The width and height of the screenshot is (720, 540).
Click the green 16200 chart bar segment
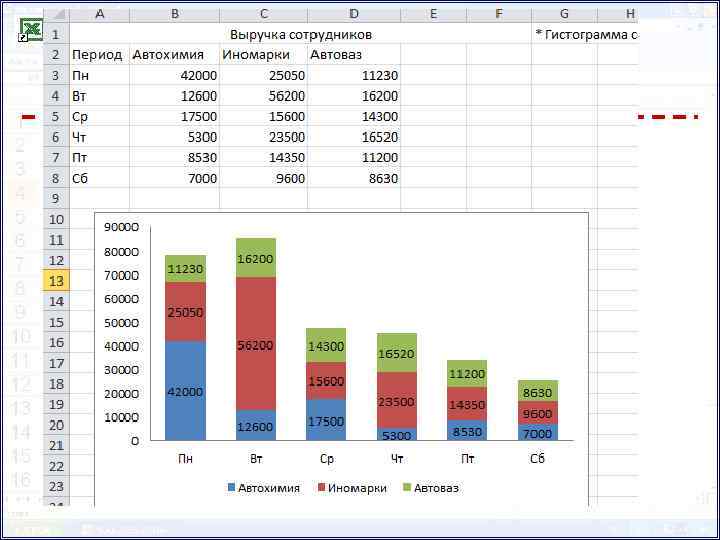coord(256,258)
